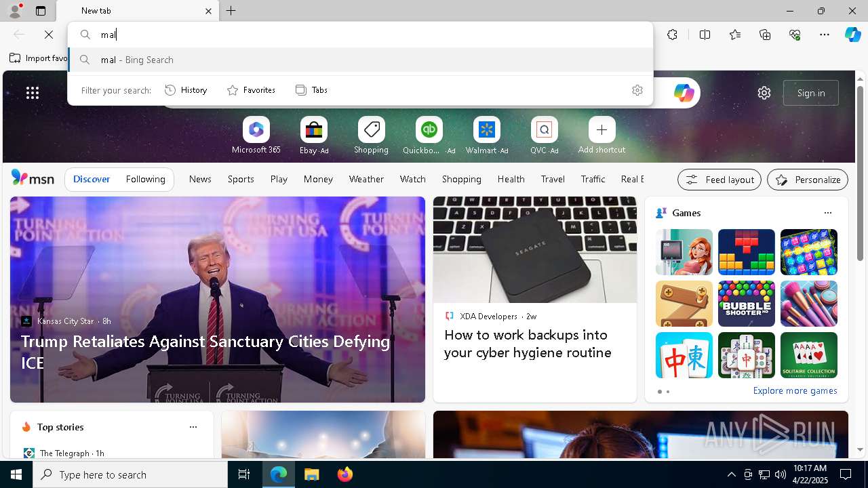The height and width of the screenshot is (488, 868).
Task: Open Top stories more options
Action: tap(193, 427)
